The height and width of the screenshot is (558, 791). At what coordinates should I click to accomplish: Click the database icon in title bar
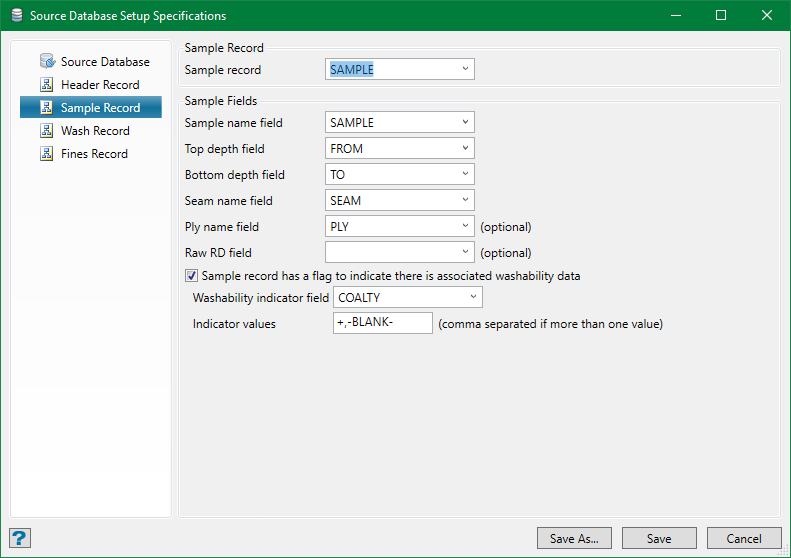16,16
